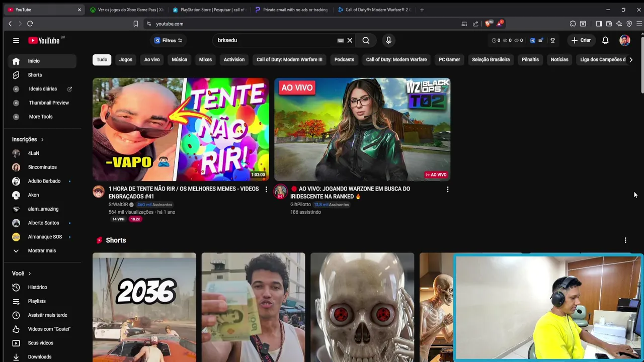Image resolution: width=644 pixels, height=362 pixels.
Task: Switch to PlayStation Store browser tab
Action: click(209, 10)
